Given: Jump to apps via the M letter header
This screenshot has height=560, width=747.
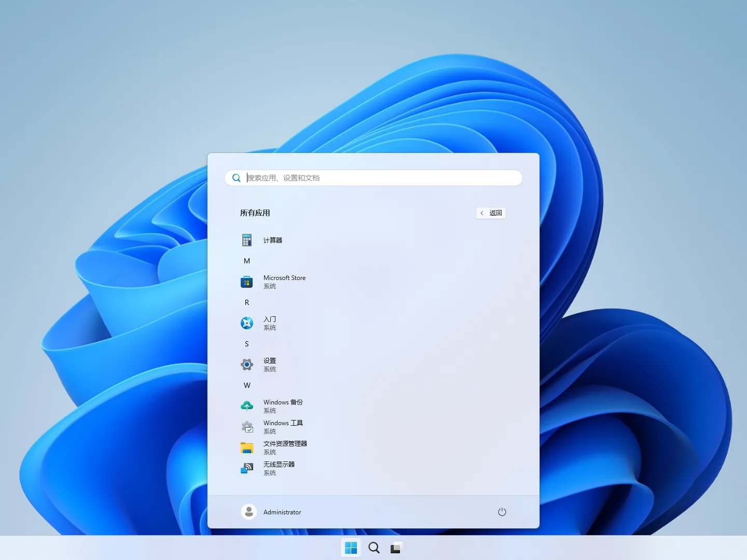Looking at the screenshot, I should click(247, 261).
